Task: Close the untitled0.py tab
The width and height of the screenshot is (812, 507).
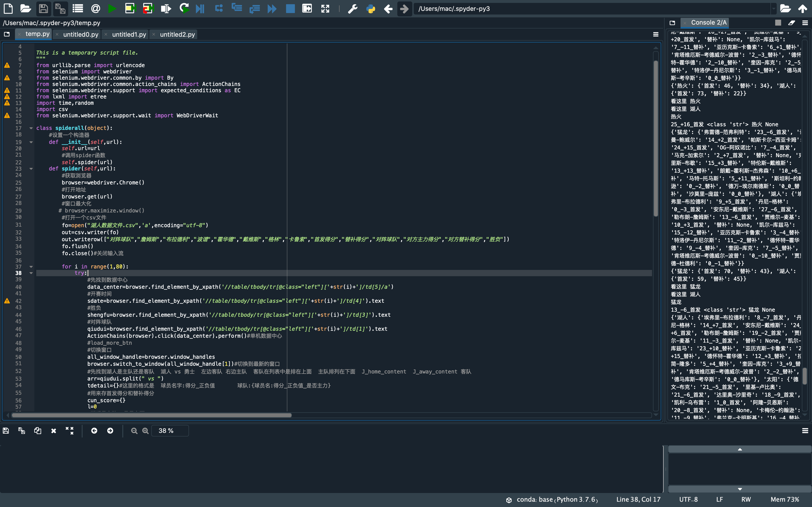Action: (57, 35)
